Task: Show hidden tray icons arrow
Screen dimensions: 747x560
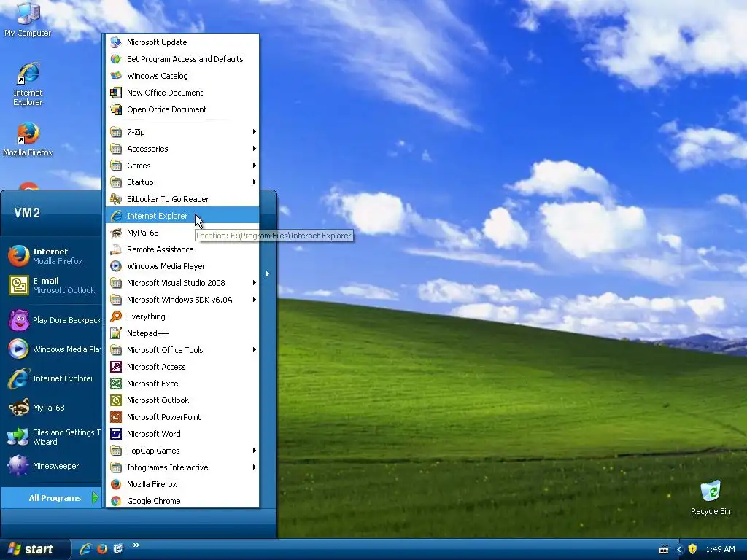Action: click(680, 550)
